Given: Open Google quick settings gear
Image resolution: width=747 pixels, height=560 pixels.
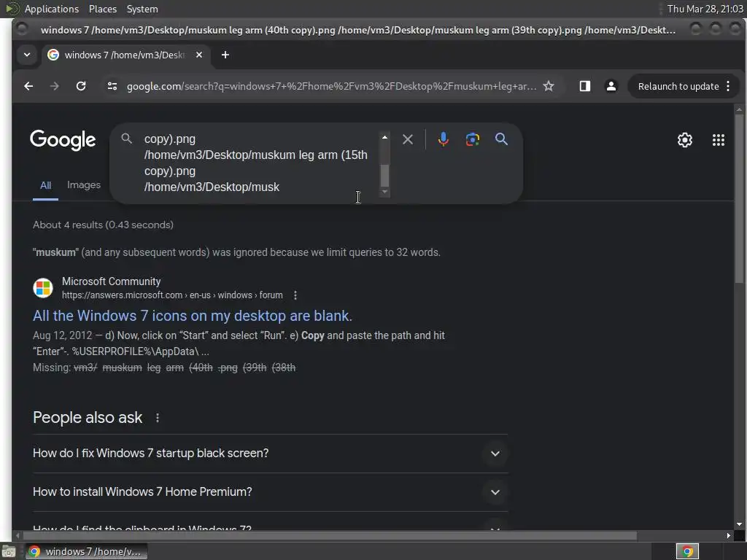Looking at the screenshot, I should pyautogui.click(x=684, y=140).
